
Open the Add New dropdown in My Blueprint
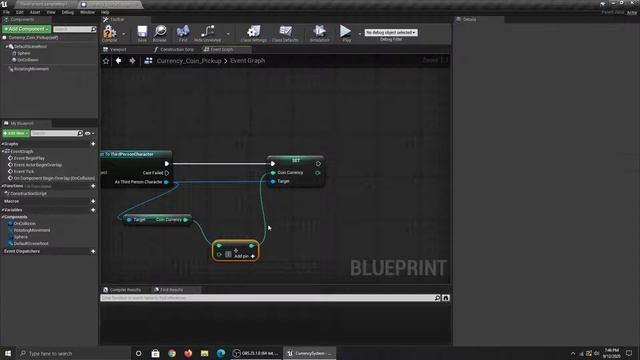[x=16, y=133]
